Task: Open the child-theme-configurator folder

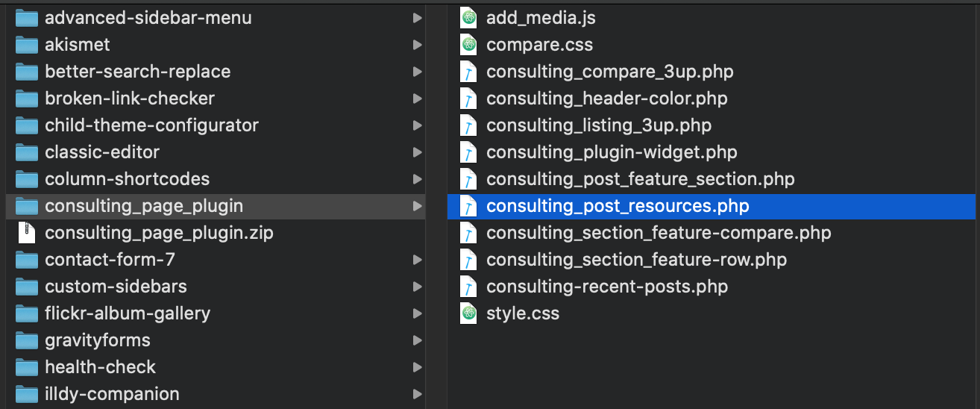Action: tap(151, 125)
